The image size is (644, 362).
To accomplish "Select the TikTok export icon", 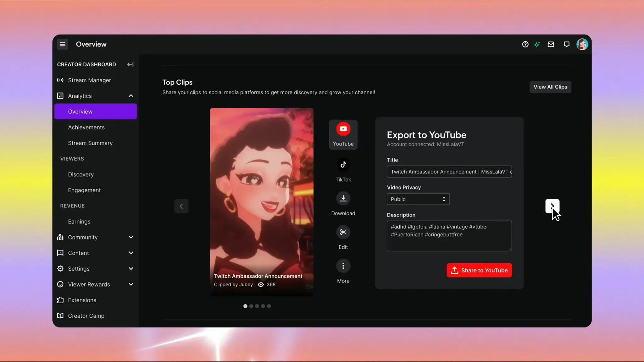I will pyautogui.click(x=343, y=165).
